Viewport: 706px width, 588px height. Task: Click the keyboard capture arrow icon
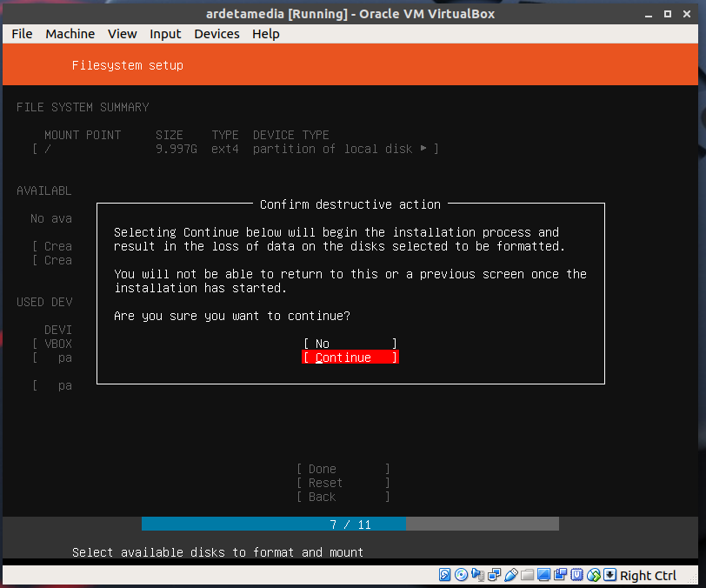[x=609, y=575]
